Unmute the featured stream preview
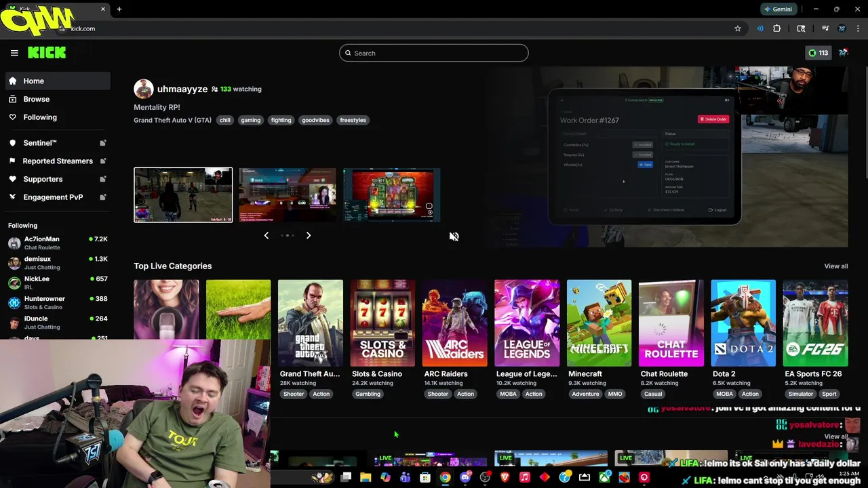Screen dimensions: 868x488 tap(454, 237)
